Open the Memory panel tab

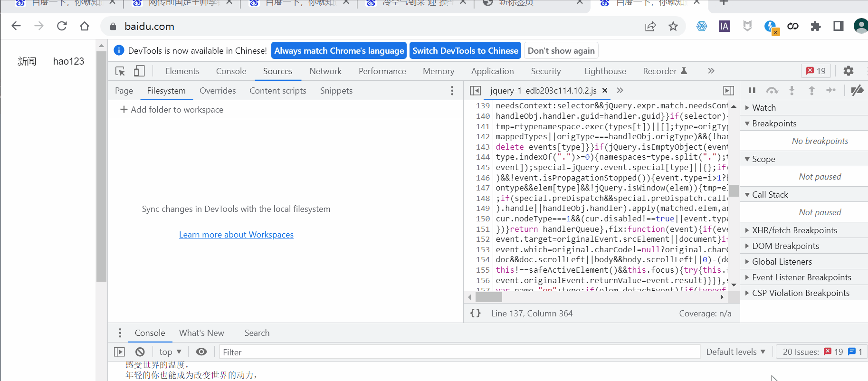click(439, 71)
